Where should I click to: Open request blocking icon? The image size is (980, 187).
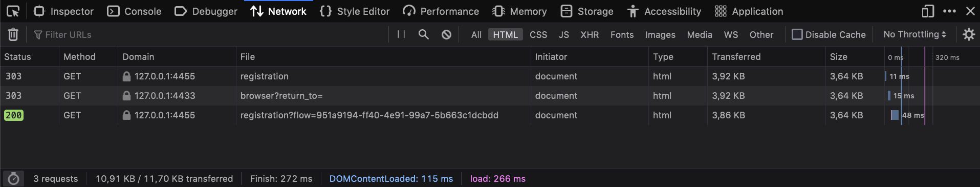(446, 34)
